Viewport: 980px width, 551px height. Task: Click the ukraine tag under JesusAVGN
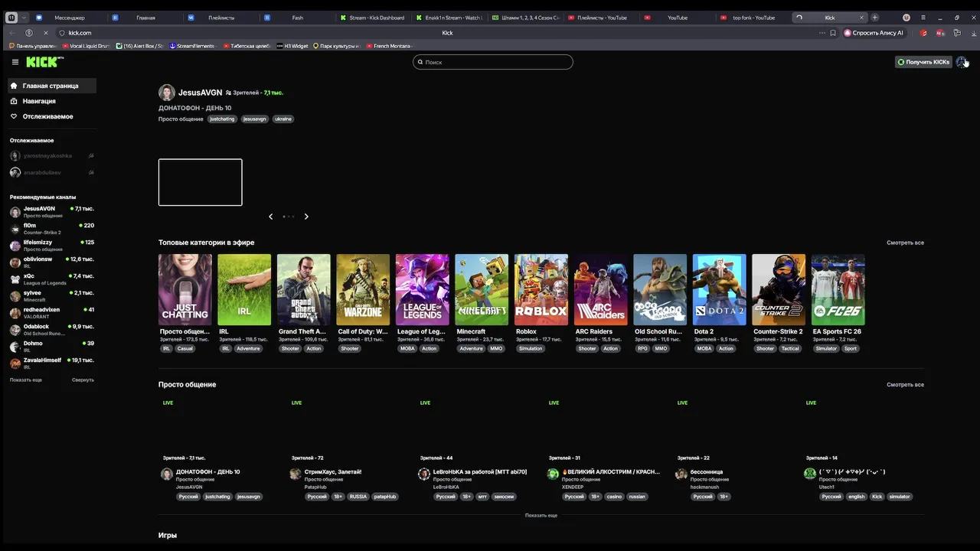(x=283, y=119)
